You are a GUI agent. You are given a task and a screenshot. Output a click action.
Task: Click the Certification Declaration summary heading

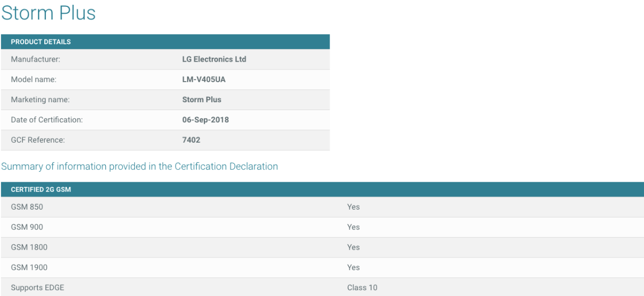(140, 166)
